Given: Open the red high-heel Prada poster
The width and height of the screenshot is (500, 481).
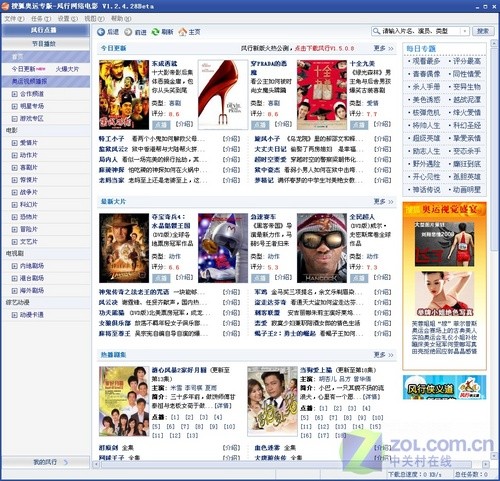Looking at the screenshot, I should click(x=223, y=95).
